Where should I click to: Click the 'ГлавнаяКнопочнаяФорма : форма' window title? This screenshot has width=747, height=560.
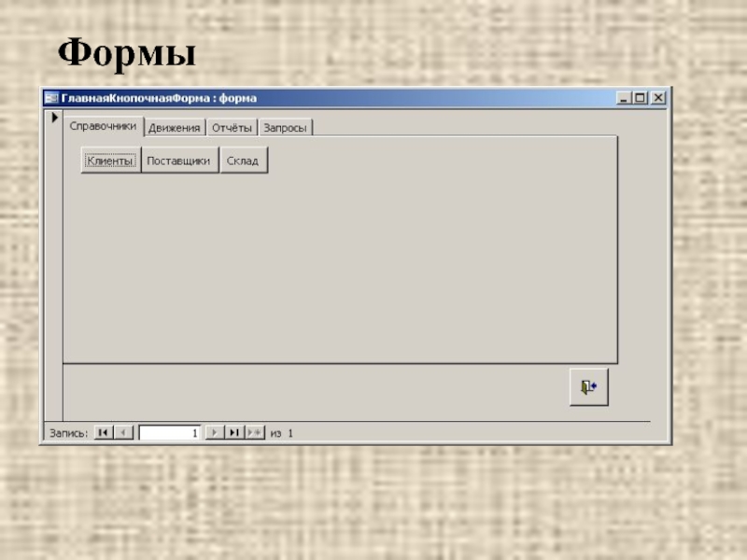click(x=159, y=98)
